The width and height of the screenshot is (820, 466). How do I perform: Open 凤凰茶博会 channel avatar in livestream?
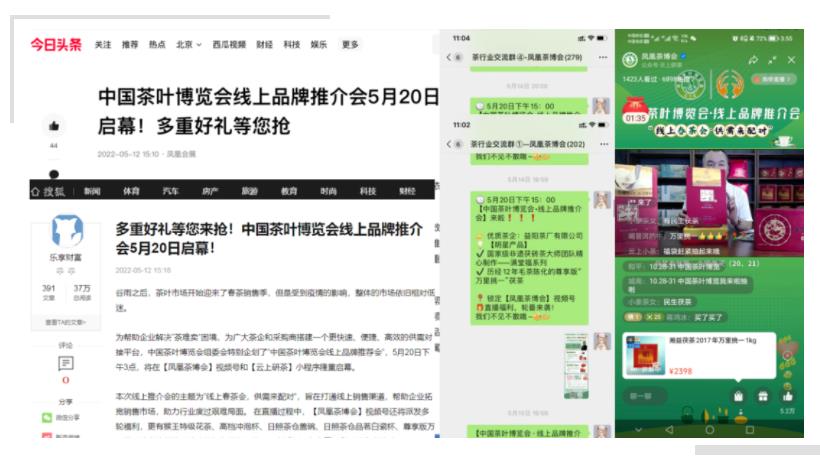pyautogui.click(x=630, y=60)
